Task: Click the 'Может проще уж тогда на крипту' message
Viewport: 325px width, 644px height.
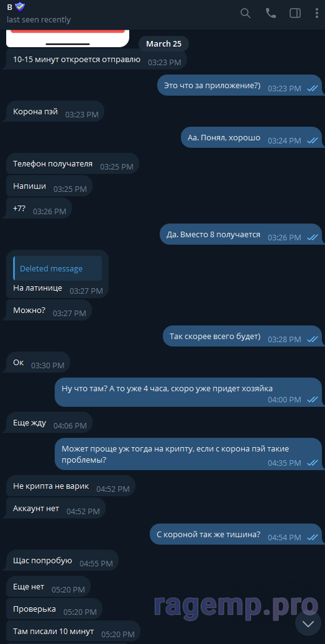Action: coord(188,454)
